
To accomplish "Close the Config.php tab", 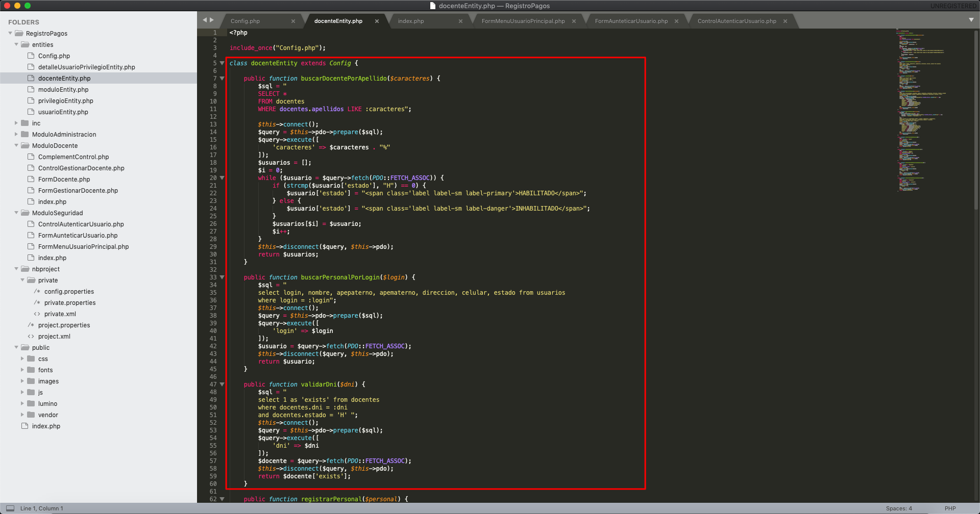I will tap(293, 21).
